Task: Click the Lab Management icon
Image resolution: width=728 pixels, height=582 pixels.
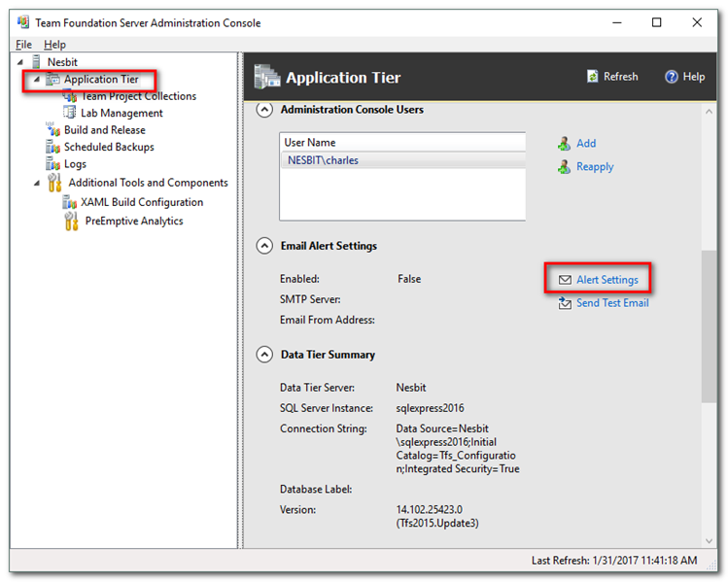Action: tap(69, 113)
